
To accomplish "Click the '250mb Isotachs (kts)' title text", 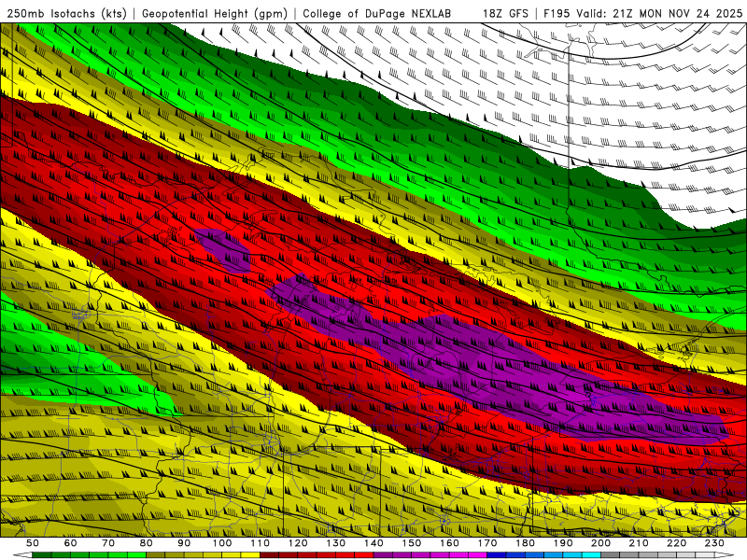I will 66,13.
